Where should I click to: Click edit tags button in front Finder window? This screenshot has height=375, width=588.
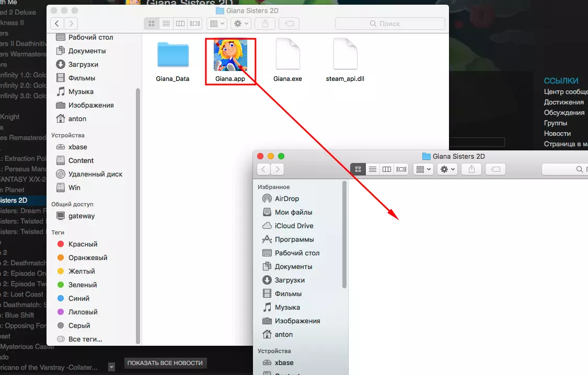pyautogui.click(x=496, y=169)
